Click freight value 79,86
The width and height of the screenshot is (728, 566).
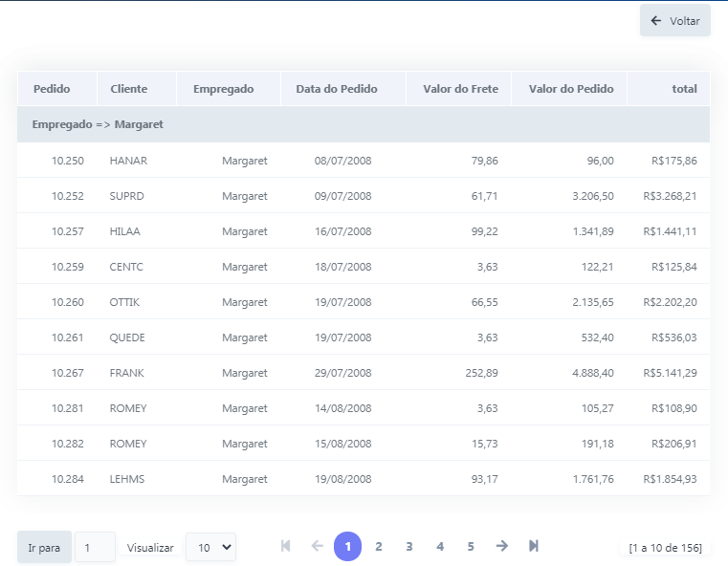click(x=485, y=161)
